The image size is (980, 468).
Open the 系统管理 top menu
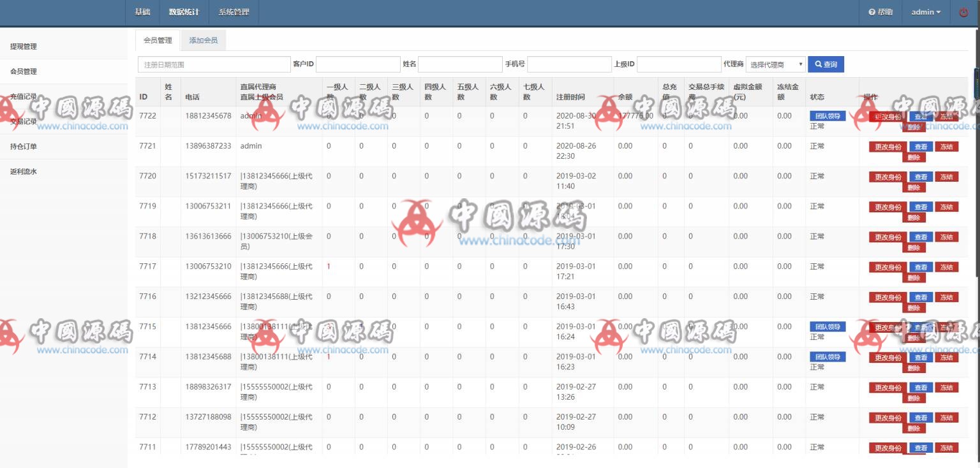pos(234,12)
